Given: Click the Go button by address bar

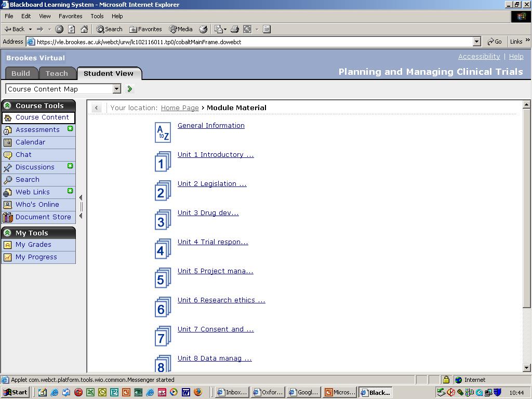Looking at the screenshot, I should click(x=495, y=42).
